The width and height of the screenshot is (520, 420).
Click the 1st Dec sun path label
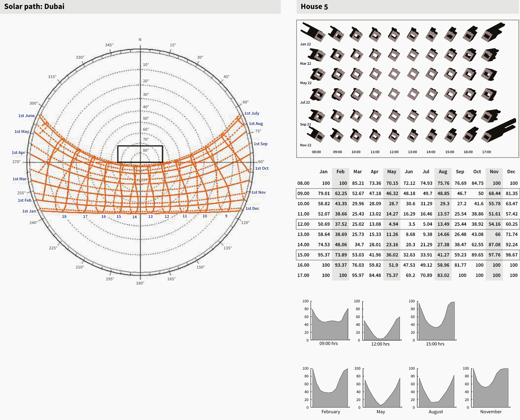tap(252, 208)
